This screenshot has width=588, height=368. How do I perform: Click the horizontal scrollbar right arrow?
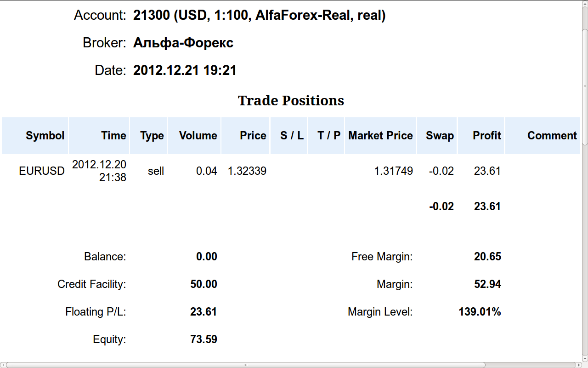(x=578, y=365)
